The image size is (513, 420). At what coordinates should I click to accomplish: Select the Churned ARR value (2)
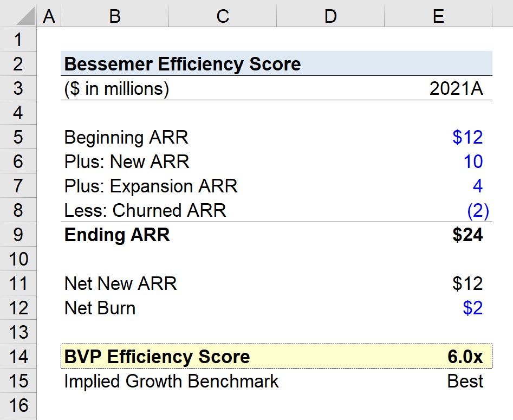point(478,210)
